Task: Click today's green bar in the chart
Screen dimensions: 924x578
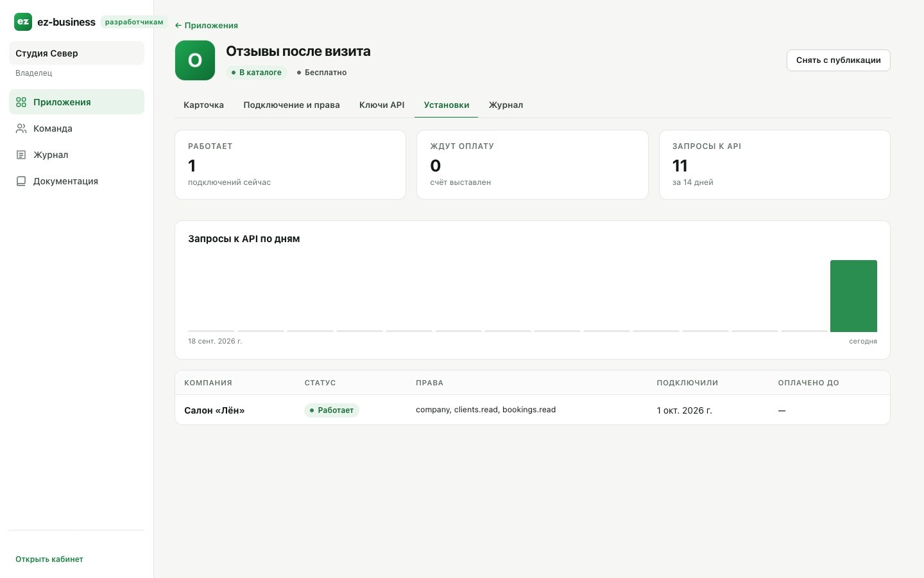Action: 853,296
